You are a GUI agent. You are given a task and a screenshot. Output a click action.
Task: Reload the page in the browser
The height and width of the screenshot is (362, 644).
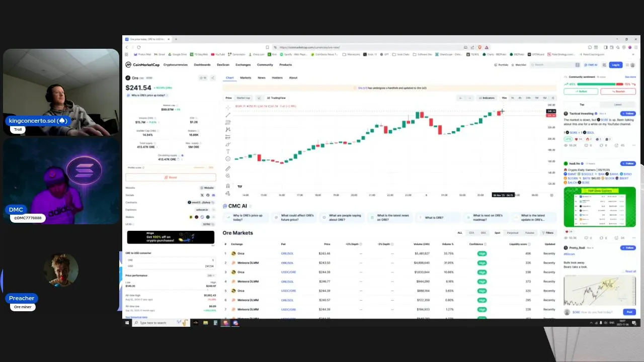pos(139,47)
